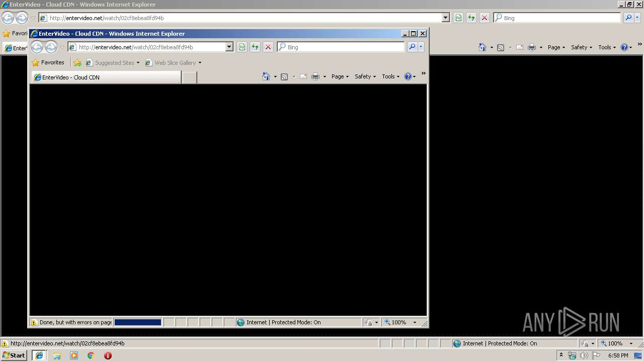
Task: Open compatibility view in front window address bar
Action: 242,47
